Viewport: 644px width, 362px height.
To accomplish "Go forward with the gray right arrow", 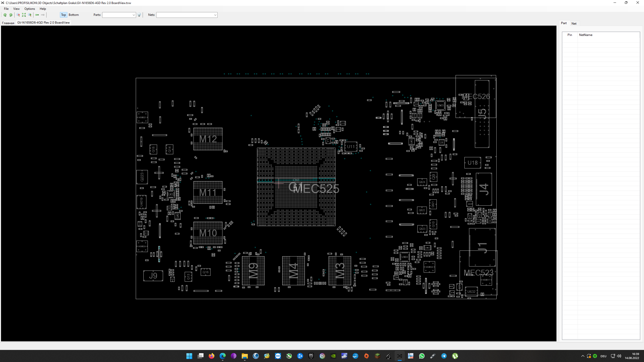I will click(43, 15).
